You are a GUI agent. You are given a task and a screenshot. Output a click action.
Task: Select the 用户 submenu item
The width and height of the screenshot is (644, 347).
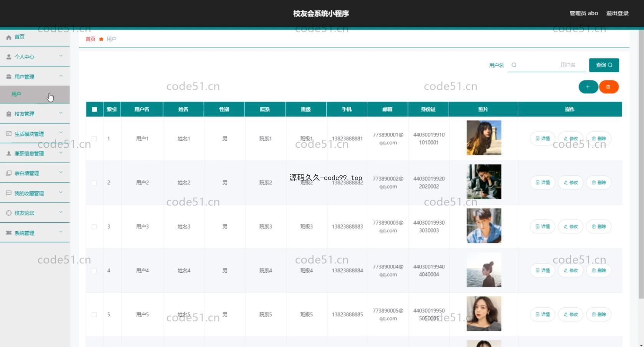point(35,94)
